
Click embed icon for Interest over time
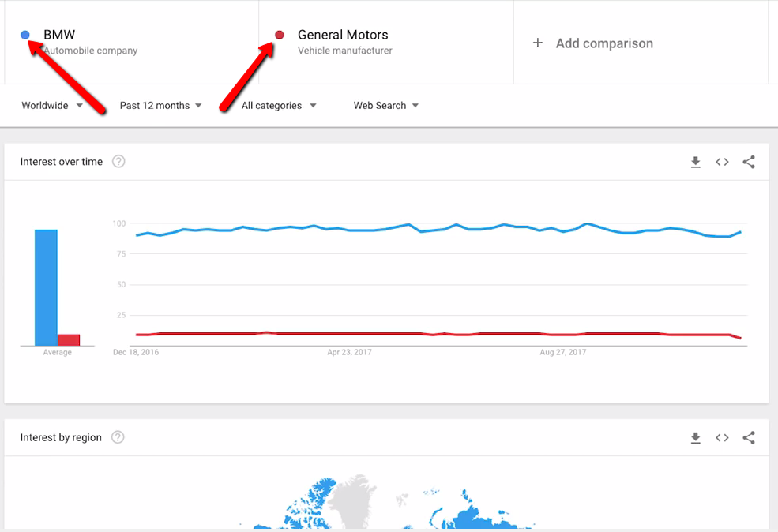[722, 162]
